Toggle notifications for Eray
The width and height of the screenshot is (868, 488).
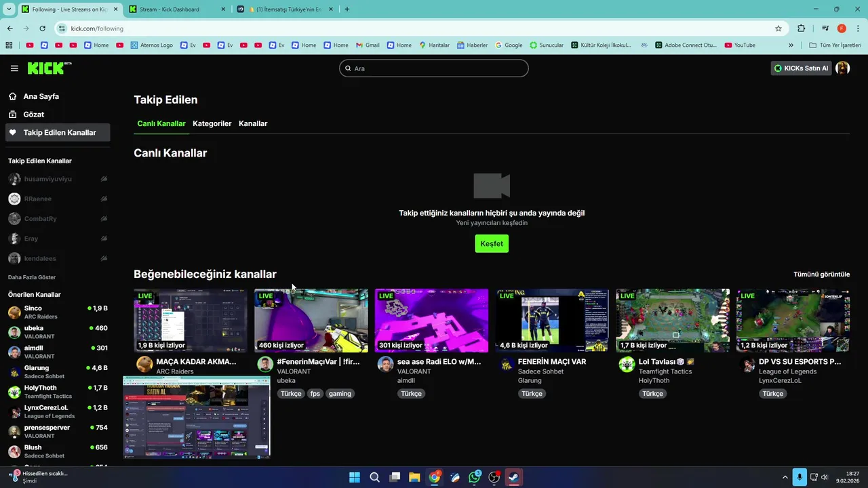(104, 239)
